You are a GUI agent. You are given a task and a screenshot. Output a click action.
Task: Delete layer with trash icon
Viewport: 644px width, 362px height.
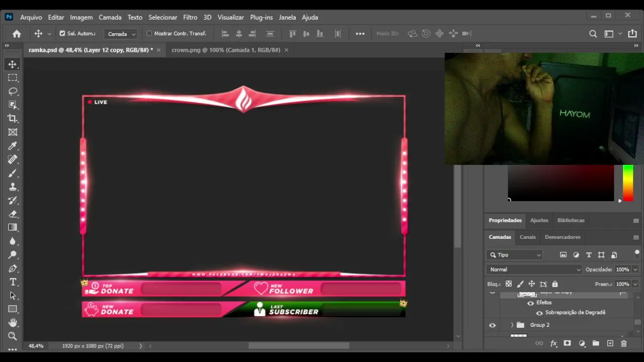coord(624,343)
